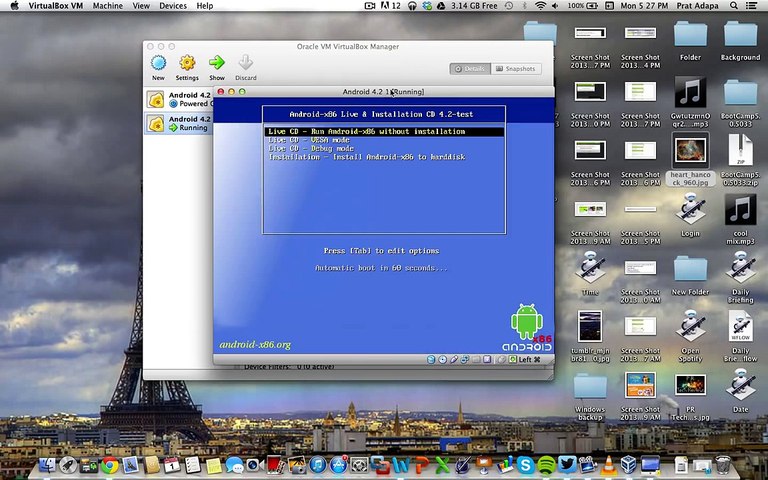Click the New virtual machine icon
This screenshot has height=480, width=768.
tap(158, 63)
